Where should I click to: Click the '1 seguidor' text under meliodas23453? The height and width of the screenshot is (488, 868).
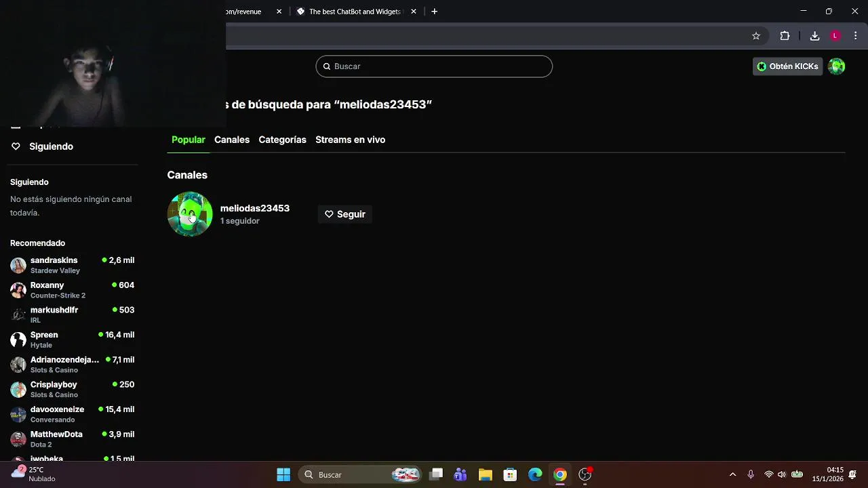click(240, 221)
